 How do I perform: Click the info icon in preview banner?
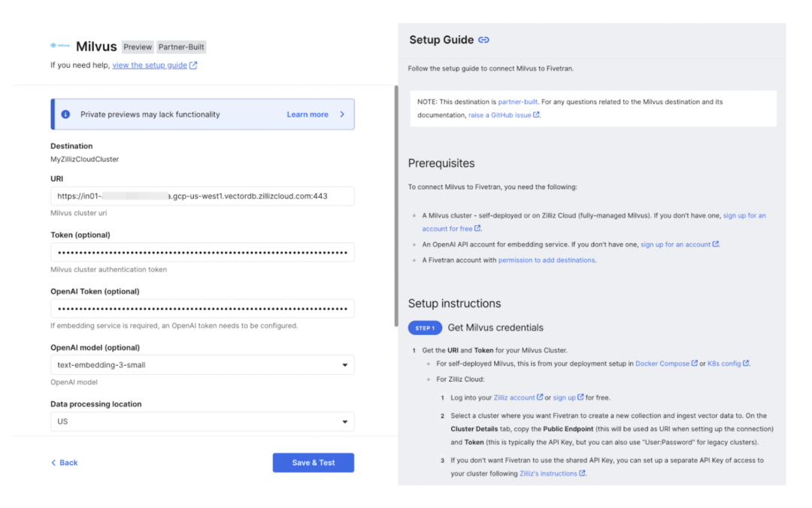coord(65,114)
